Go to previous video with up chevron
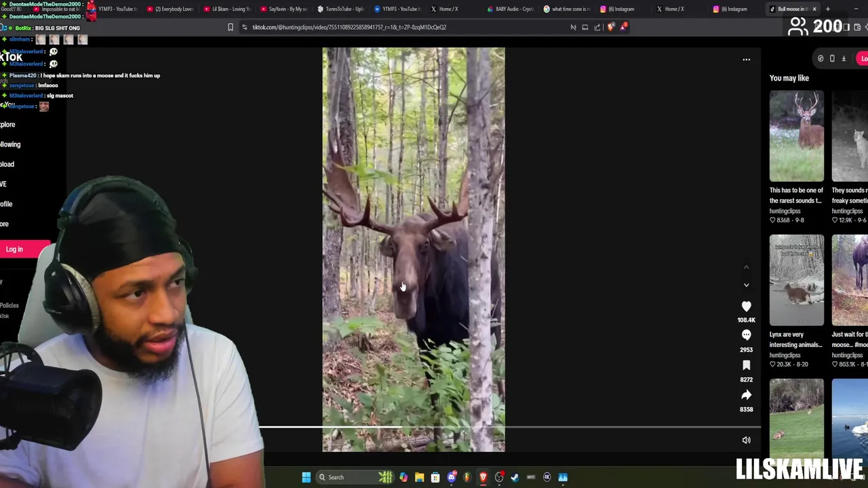Screen dimensions: 868x488 point(746,268)
